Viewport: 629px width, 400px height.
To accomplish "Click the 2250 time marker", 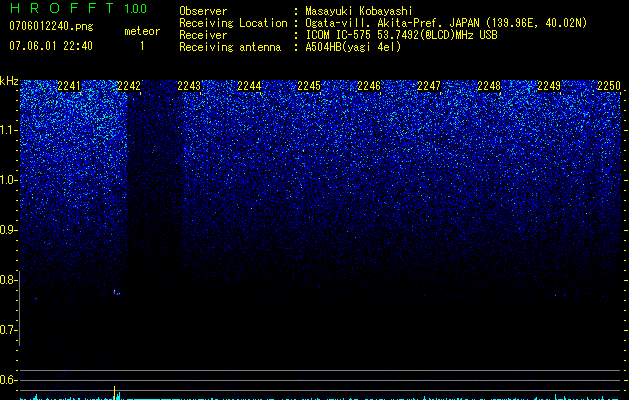I will pos(609,85).
